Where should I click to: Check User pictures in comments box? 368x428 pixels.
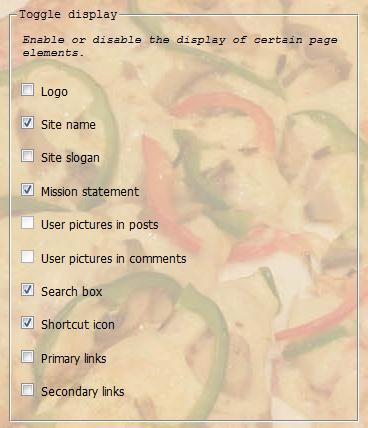[27, 256]
